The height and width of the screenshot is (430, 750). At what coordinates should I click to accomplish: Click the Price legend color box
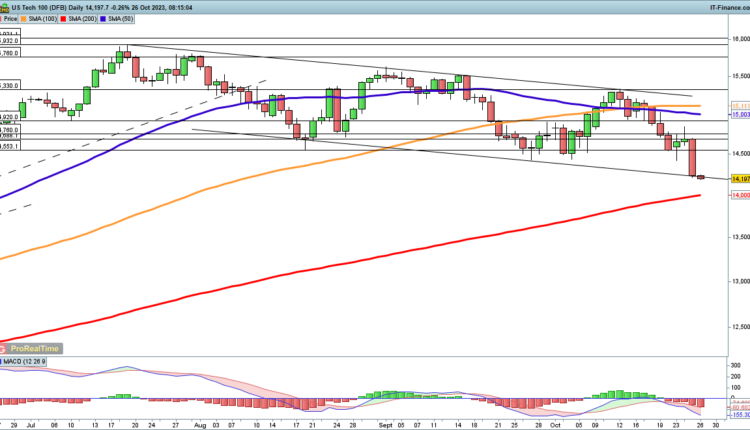4,18
